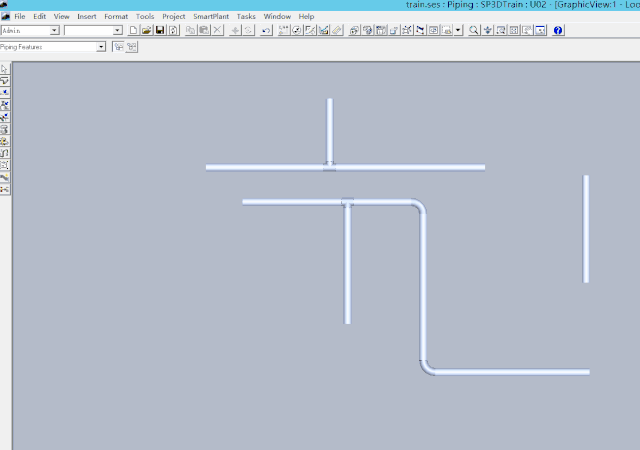Click the Inside/Overlapping fence toggle icon
This screenshot has height=450, width=640.
131,47
